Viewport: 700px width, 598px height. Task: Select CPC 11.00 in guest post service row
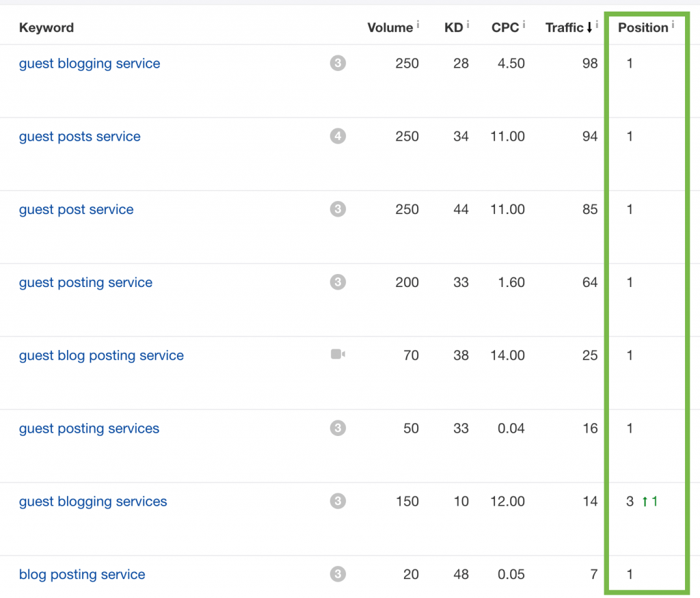click(x=508, y=209)
